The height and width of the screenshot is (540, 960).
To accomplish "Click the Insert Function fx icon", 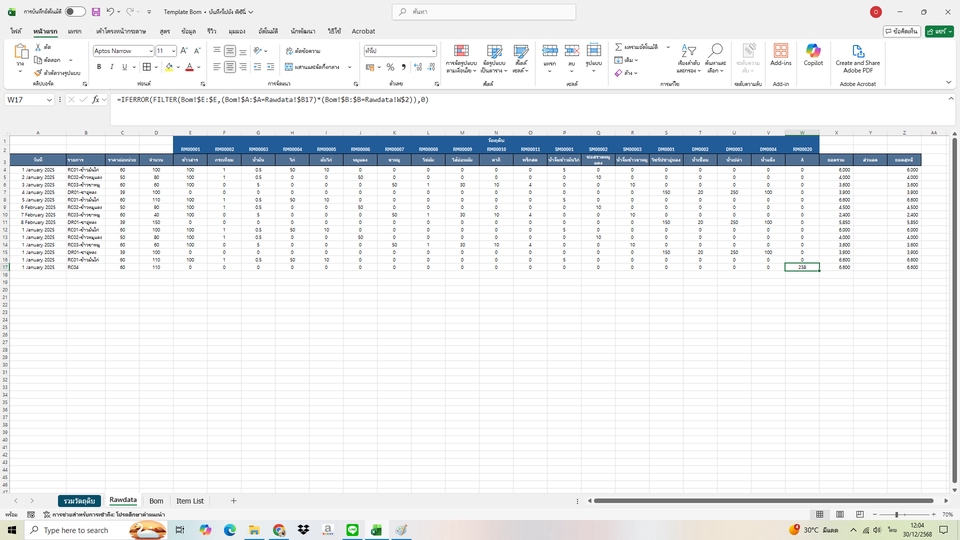I will pos(98,100).
